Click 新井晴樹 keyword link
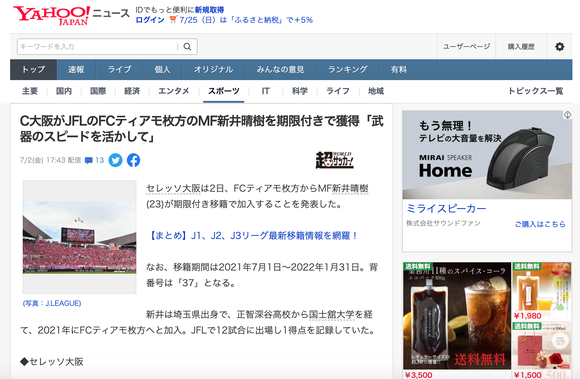Viewport: 580px width, 379px height. tap(350, 188)
